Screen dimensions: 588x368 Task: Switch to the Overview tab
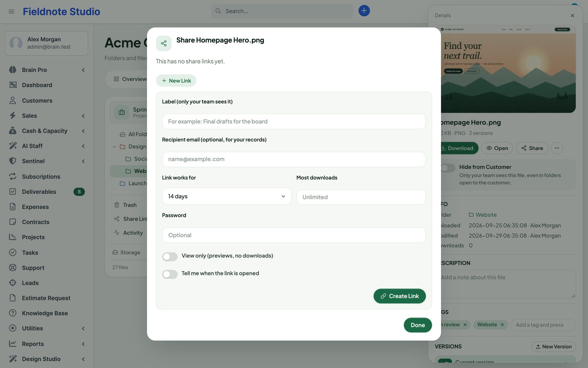[x=130, y=79]
